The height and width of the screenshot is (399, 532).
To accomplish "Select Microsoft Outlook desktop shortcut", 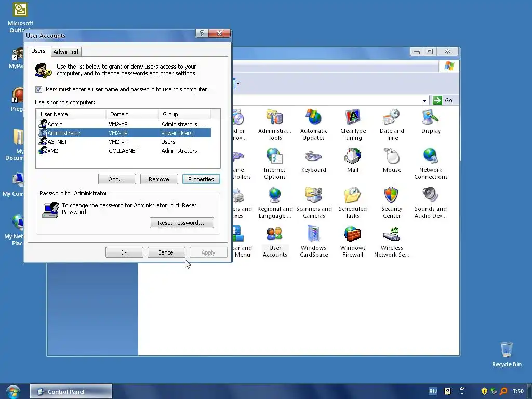I will pos(20,18).
